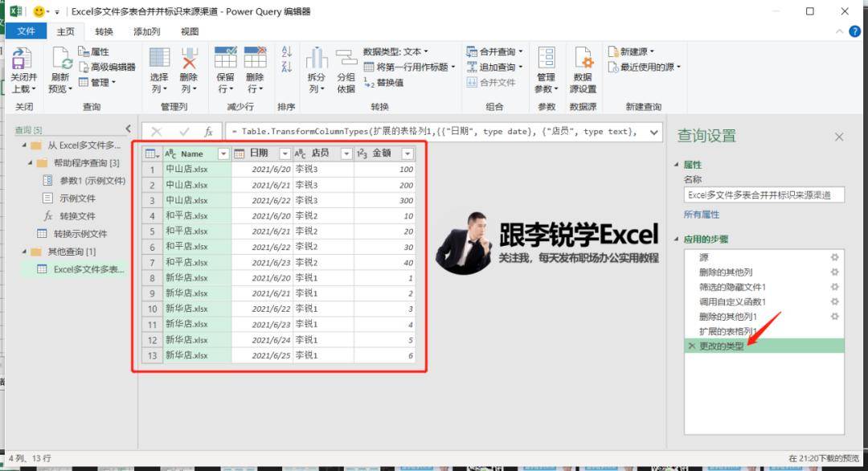Sort ascending with the A-Z icon

286,52
